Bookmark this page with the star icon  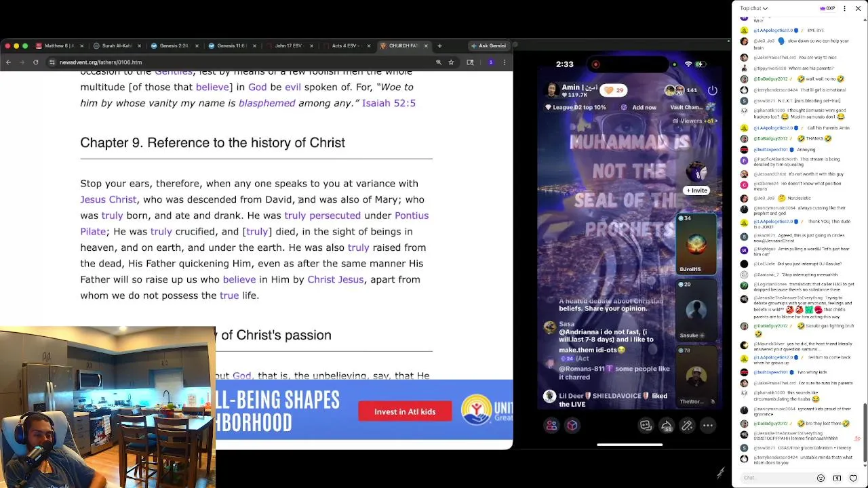[451, 62]
